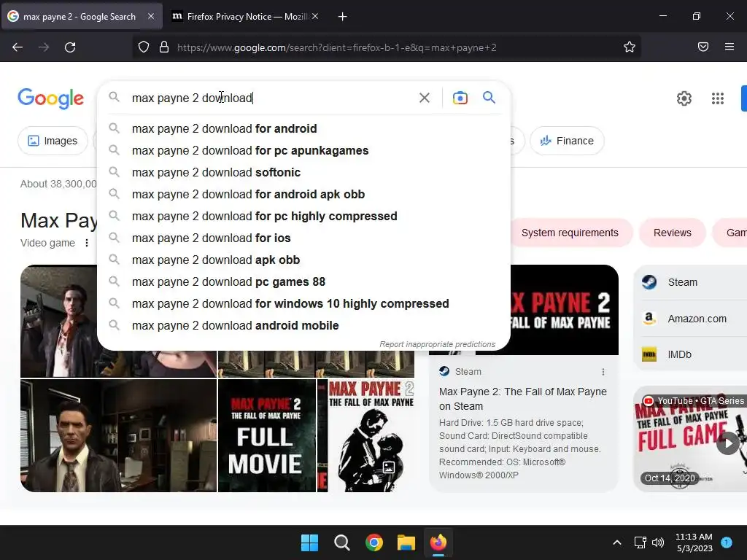Screen dimensions: 747x560
Task: Choose suggestion 'download for ios'
Action: coord(303,238)
